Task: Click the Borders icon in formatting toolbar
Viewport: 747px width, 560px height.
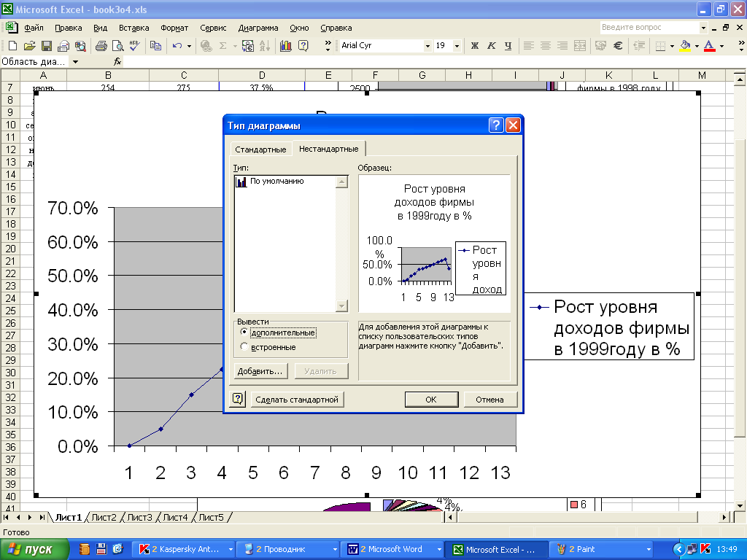Action: (660, 46)
